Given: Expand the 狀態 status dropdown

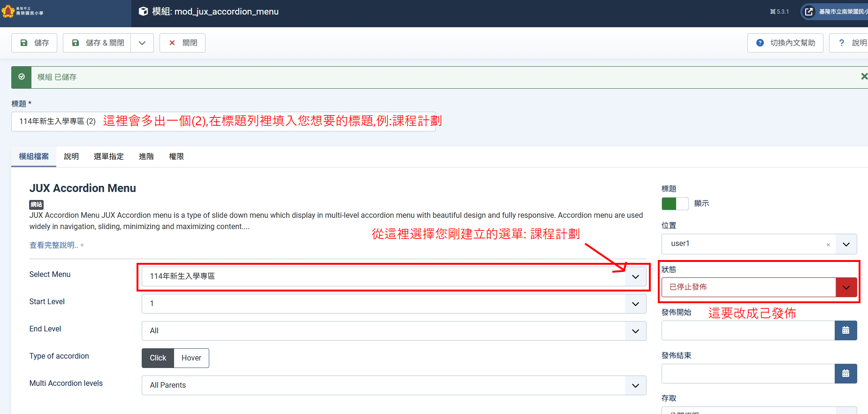Looking at the screenshot, I should 846,287.
